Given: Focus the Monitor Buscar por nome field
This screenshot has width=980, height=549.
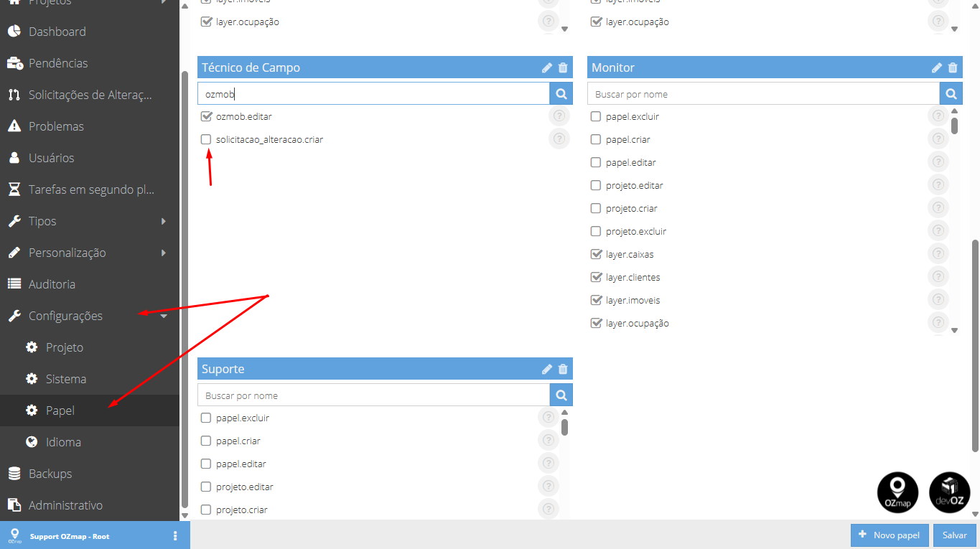Looking at the screenshot, I should pyautogui.click(x=763, y=94).
